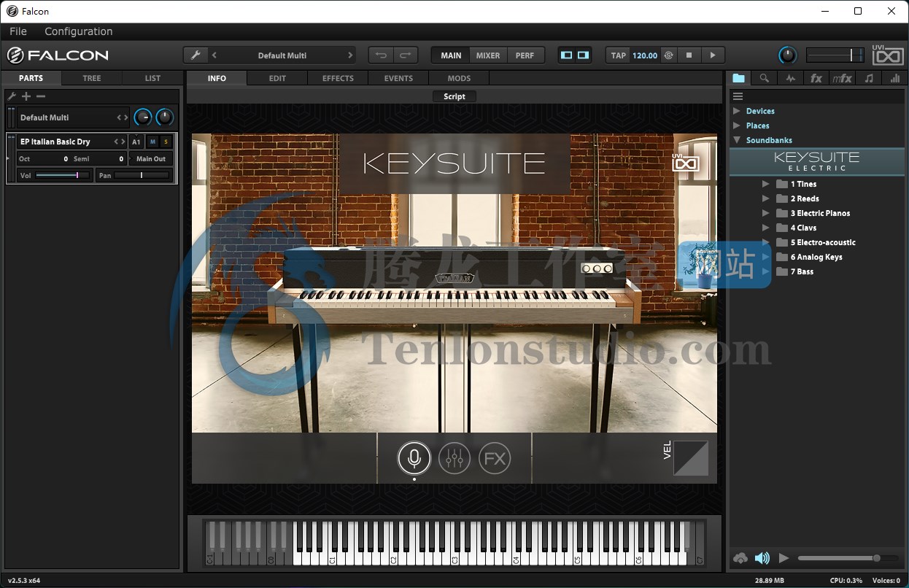Open the FX page in KeySuite
Viewport: 909px width, 588px height.
pyautogui.click(x=495, y=458)
